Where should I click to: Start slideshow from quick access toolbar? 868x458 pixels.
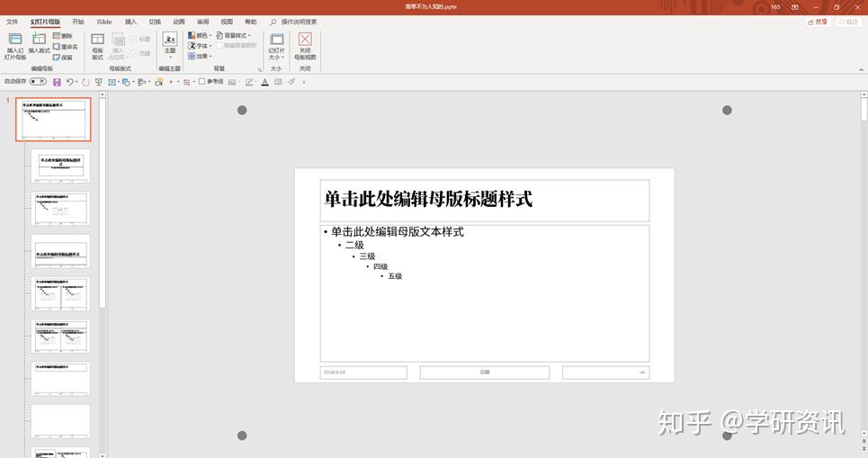pyautogui.click(x=99, y=82)
